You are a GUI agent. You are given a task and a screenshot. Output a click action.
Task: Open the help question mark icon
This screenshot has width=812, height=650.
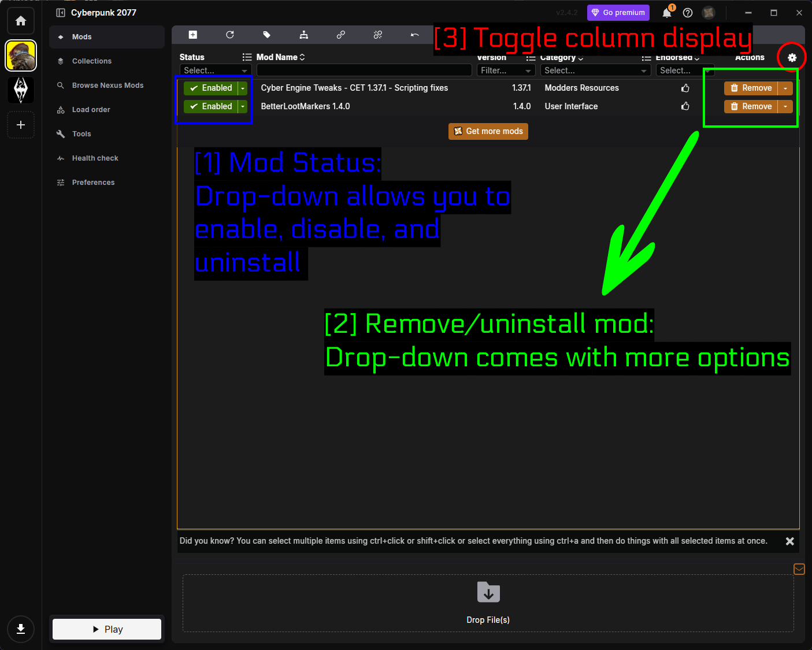click(x=688, y=13)
